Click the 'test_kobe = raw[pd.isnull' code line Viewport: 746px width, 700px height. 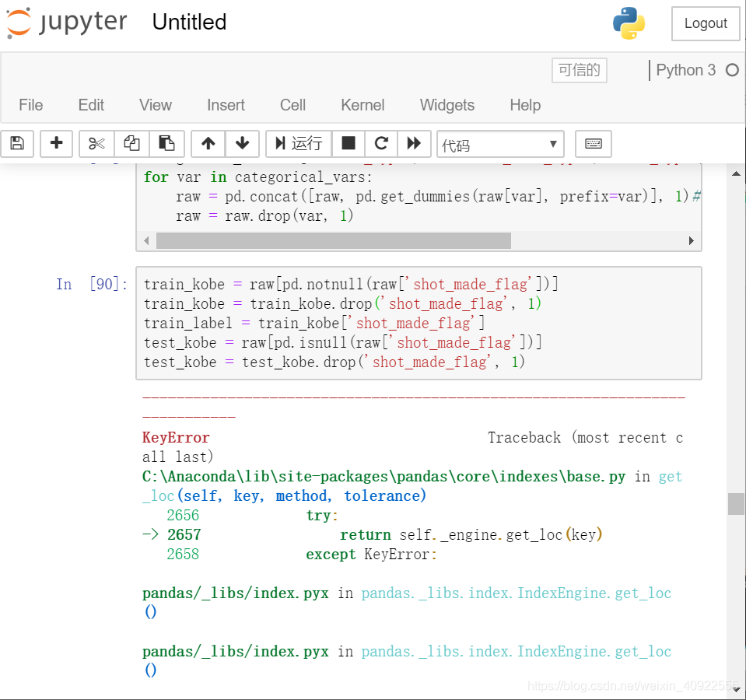pyautogui.click(x=342, y=343)
